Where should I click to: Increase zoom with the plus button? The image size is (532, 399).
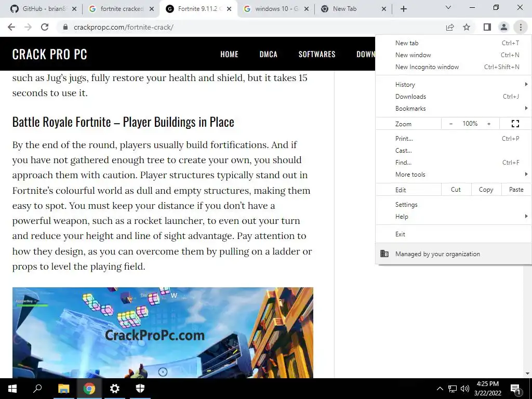[x=489, y=124]
